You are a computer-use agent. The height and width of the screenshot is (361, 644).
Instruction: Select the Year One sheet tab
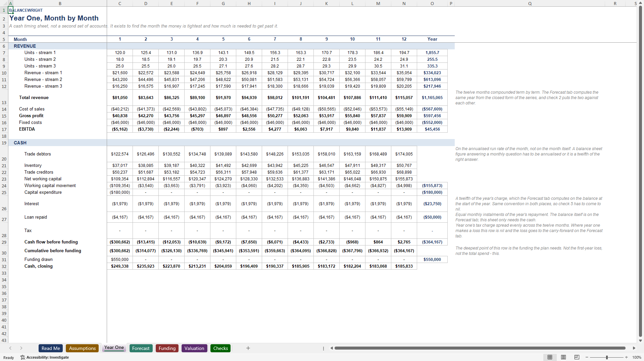click(114, 348)
